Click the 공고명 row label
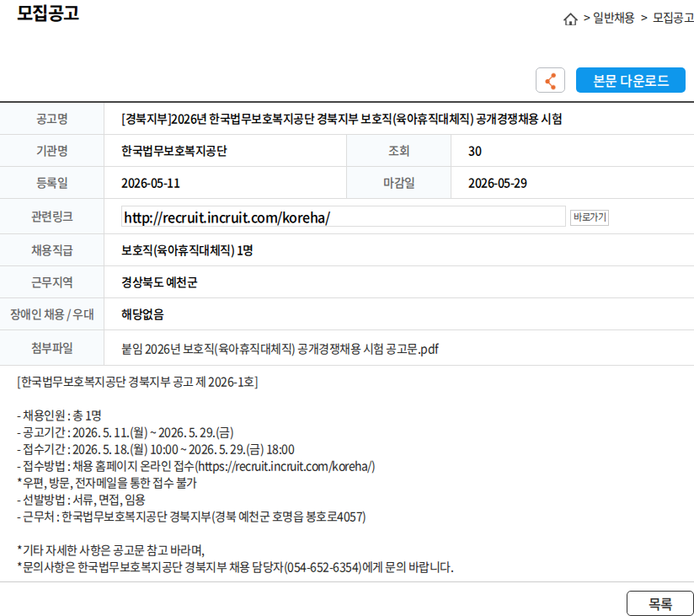 (51, 119)
